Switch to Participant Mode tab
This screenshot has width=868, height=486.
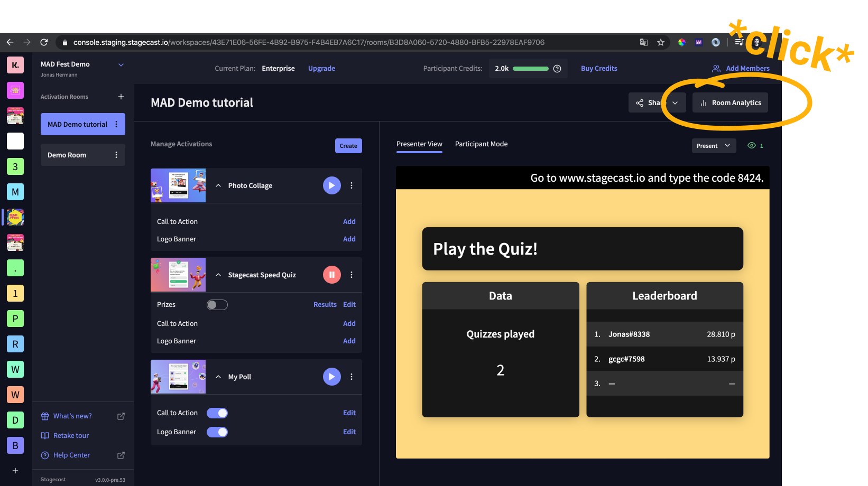tap(481, 144)
